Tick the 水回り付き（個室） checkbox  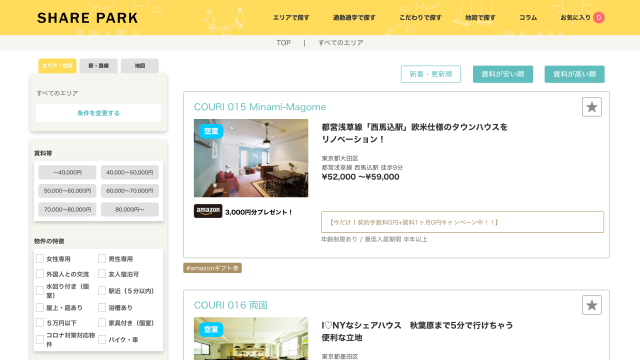pyautogui.click(x=40, y=291)
